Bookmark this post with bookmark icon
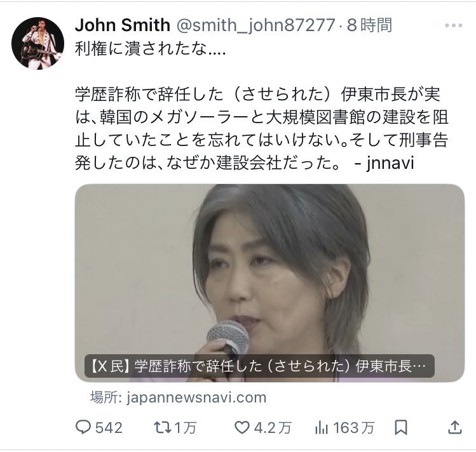 [x=401, y=427]
